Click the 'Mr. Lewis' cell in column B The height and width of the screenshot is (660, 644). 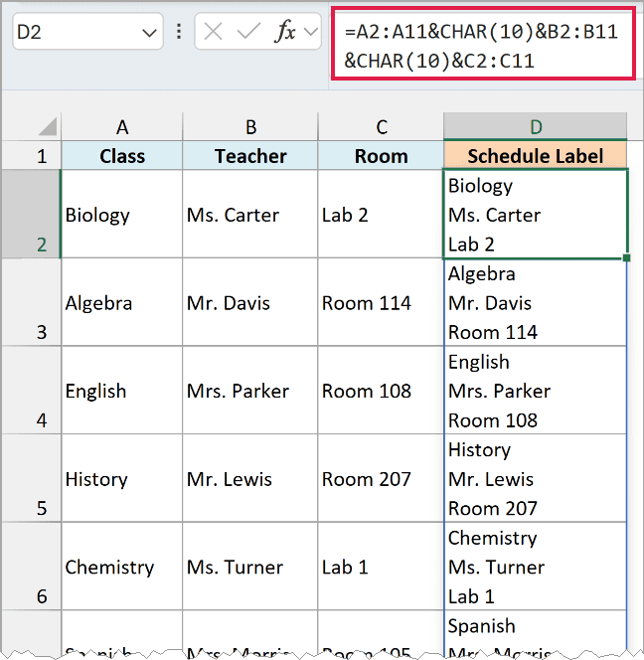(250, 478)
